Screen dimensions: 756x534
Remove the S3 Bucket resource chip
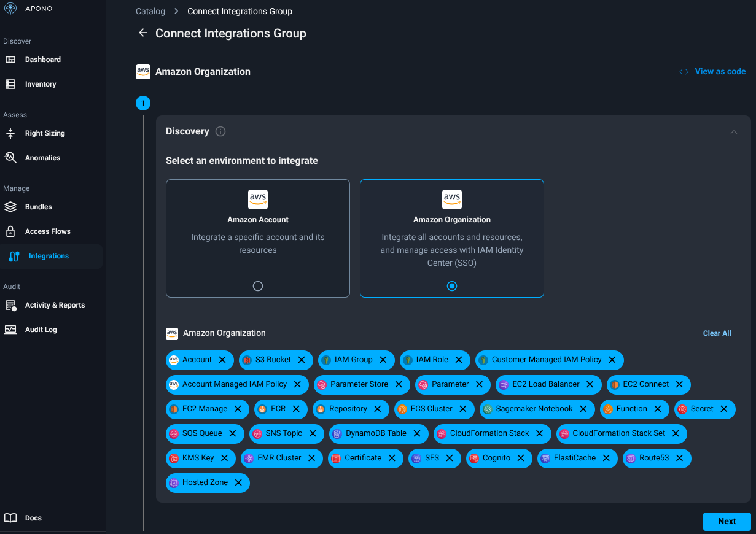(x=301, y=360)
